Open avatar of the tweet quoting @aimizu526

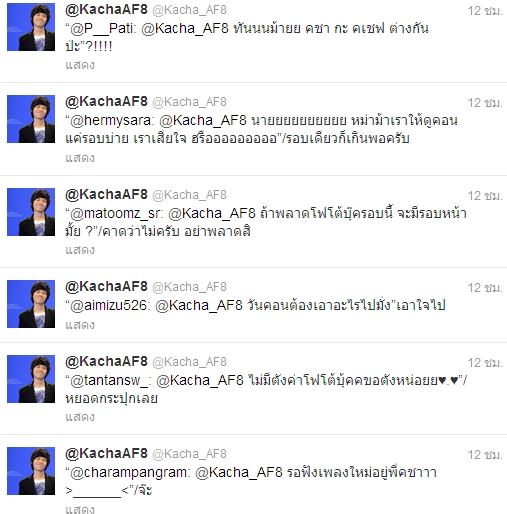31,304
